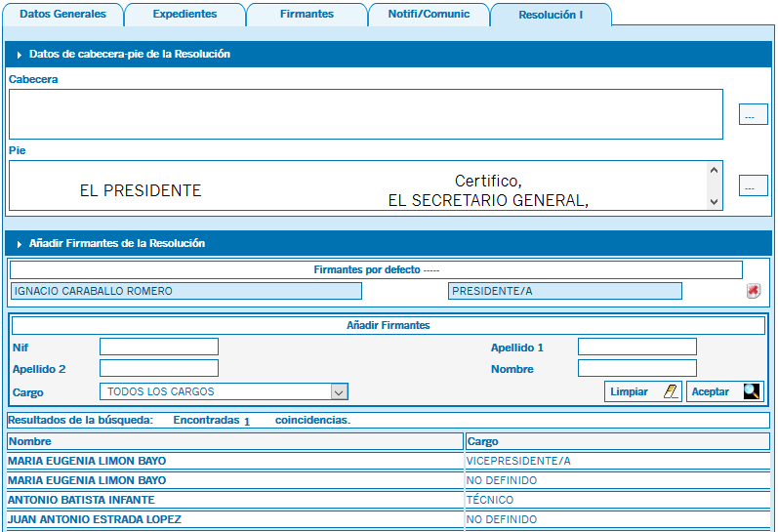Click EL PRESIDENTE text in Pie
This screenshot has height=532, width=778.
[x=141, y=190]
